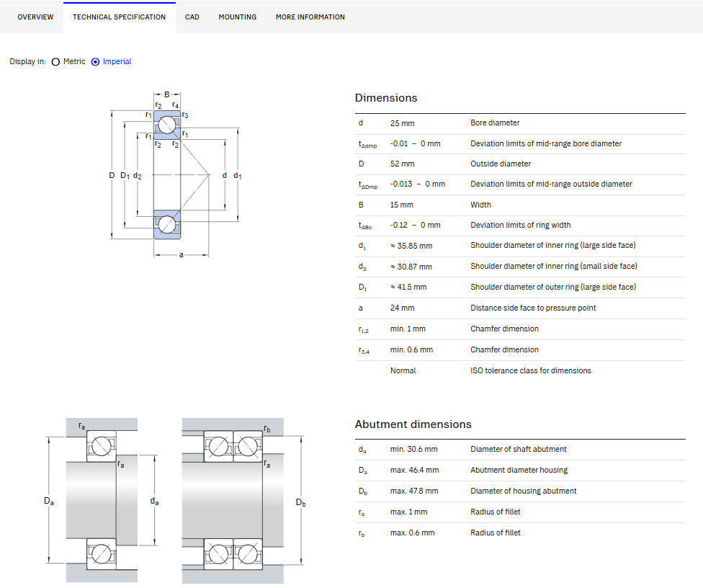The height and width of the screenshot is (588, 703).
Task: Click the fillet radius value max. 0.6 mm
Action: 412,533
